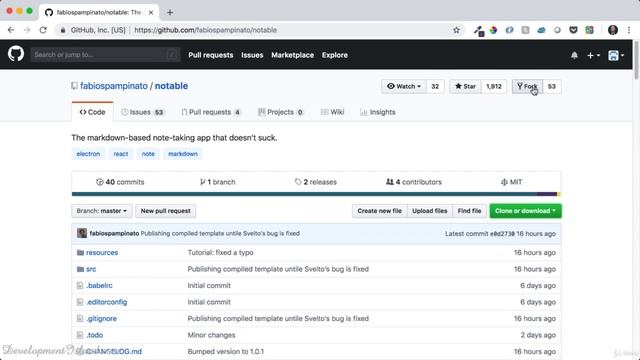Open a new browser tab
640x360 pixels.
[170, 13]
